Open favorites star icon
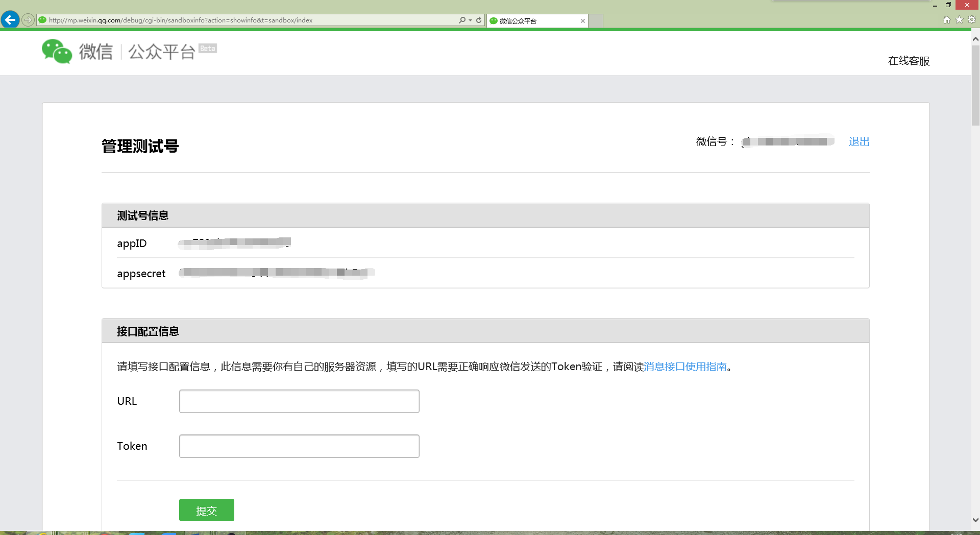Viewport: 980px width, 535px height. pyautogui.click(x=959, y=20)
